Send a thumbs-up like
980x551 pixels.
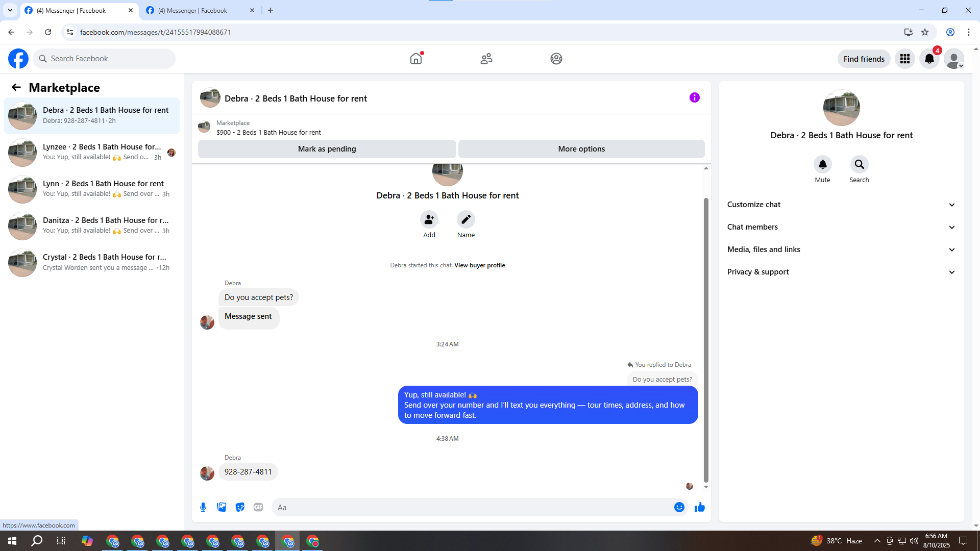click(699, 507)
